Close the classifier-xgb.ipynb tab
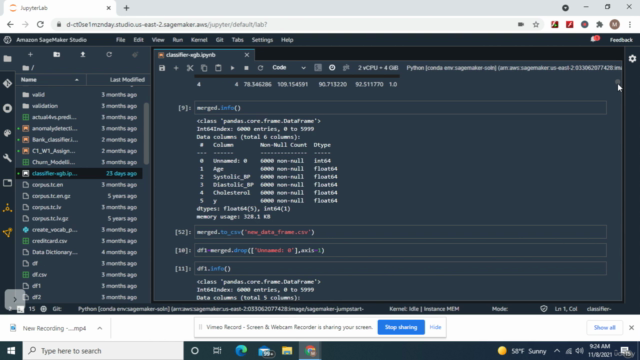This screenshot has height=360, width=640. pyautogui.click(x=247, y=55)
